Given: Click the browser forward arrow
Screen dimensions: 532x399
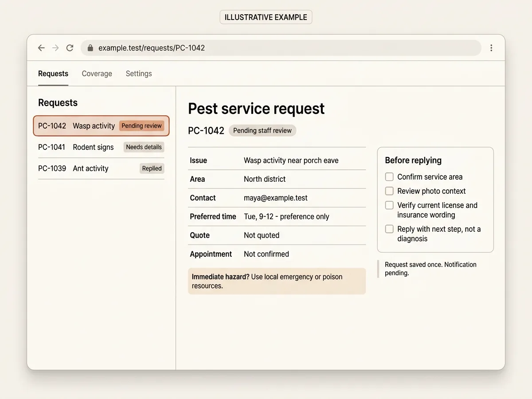Looking at the screenshot, I should click(55, 48).
